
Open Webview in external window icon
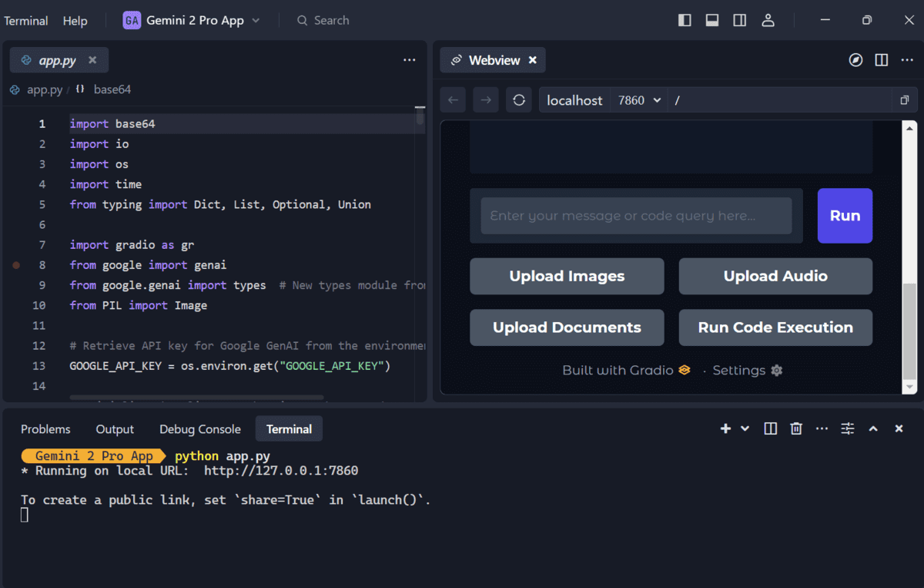click(904, 100)
